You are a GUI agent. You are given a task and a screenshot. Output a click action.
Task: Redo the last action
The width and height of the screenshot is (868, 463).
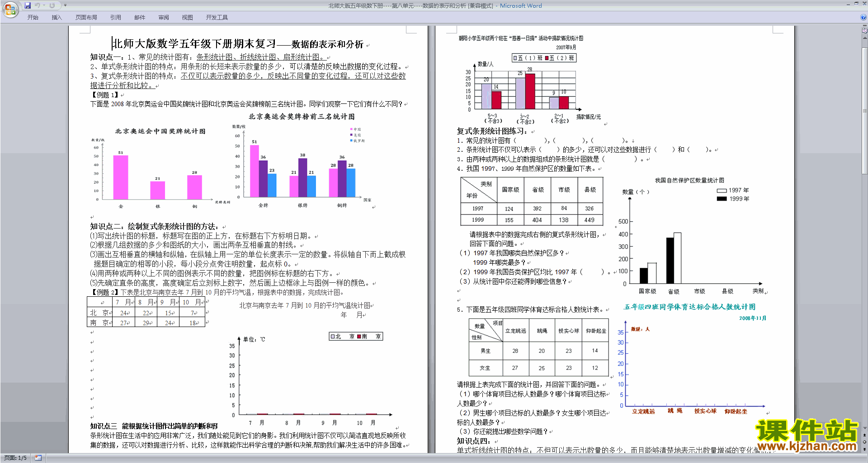(x=52, y=5)
